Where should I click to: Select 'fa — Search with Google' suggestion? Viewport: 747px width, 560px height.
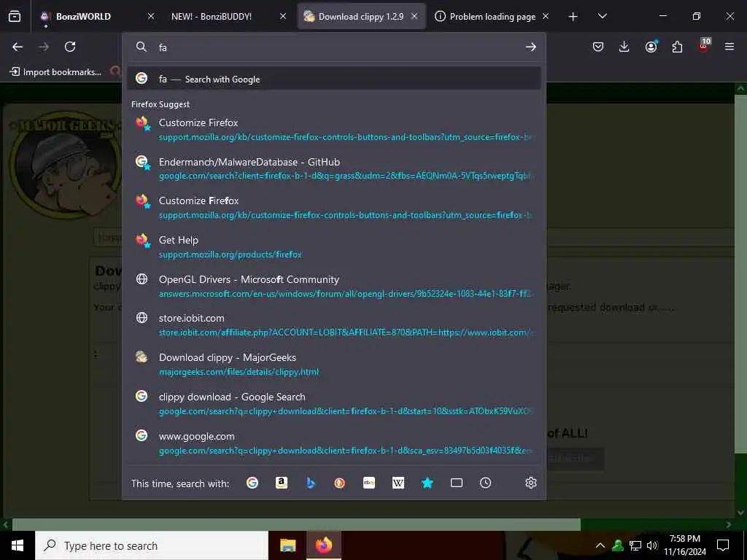334,79
